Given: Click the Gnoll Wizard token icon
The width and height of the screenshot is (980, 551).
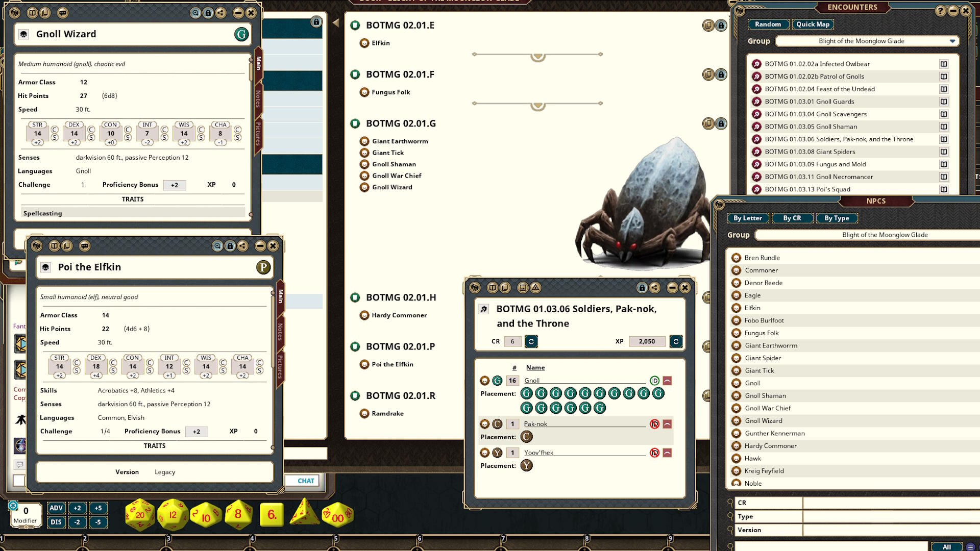Looking at the screenshot, I should (241, 34).
